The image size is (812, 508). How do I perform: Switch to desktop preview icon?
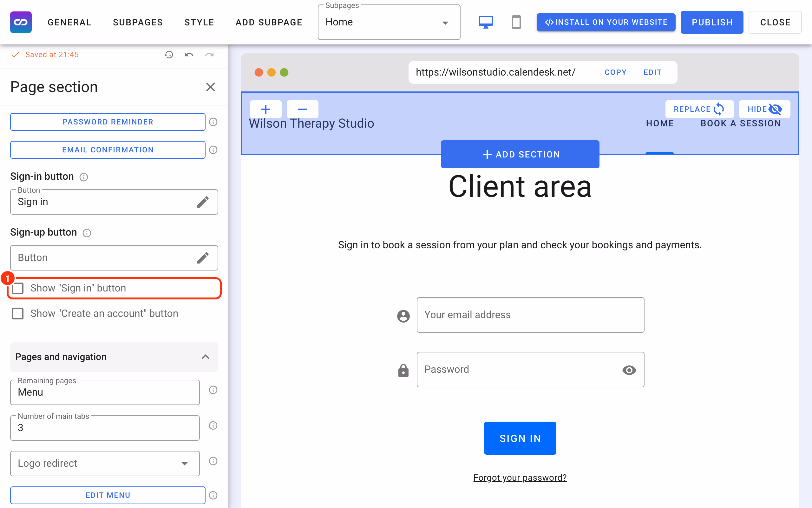[486, 22]
